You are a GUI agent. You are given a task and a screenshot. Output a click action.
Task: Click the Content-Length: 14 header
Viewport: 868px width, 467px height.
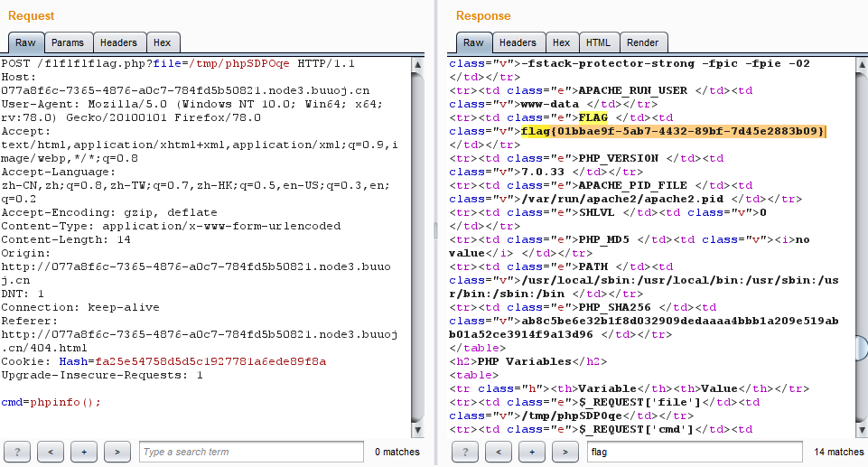click(x=66, y=239)
